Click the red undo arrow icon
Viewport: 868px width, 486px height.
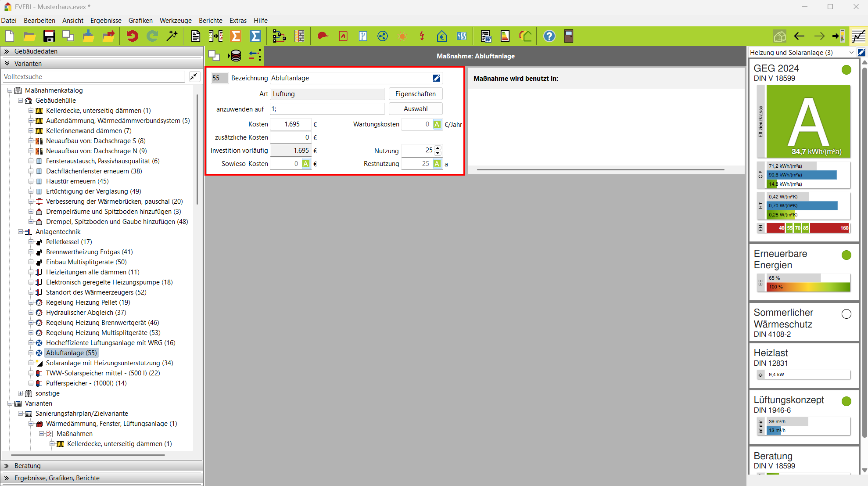point(132,36)
